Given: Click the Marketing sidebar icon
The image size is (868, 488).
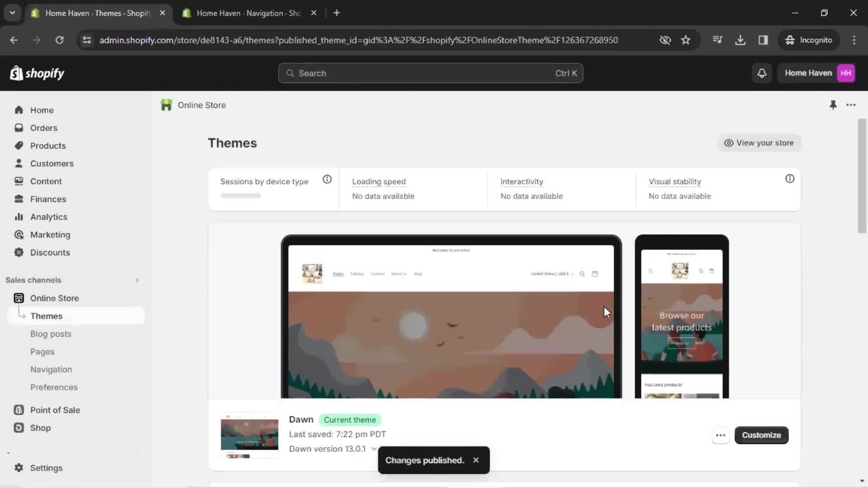Looking at the screenshot, I should tap(19, 234).
